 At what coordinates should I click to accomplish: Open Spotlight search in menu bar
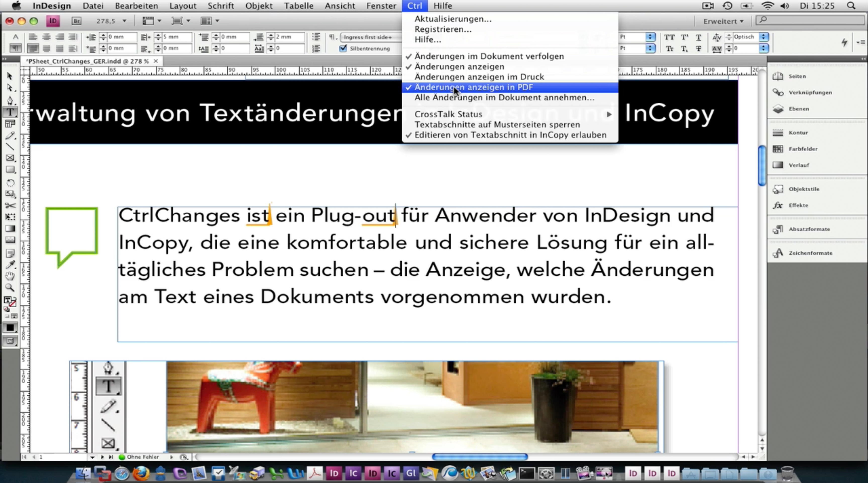click(x=851, y=6)
